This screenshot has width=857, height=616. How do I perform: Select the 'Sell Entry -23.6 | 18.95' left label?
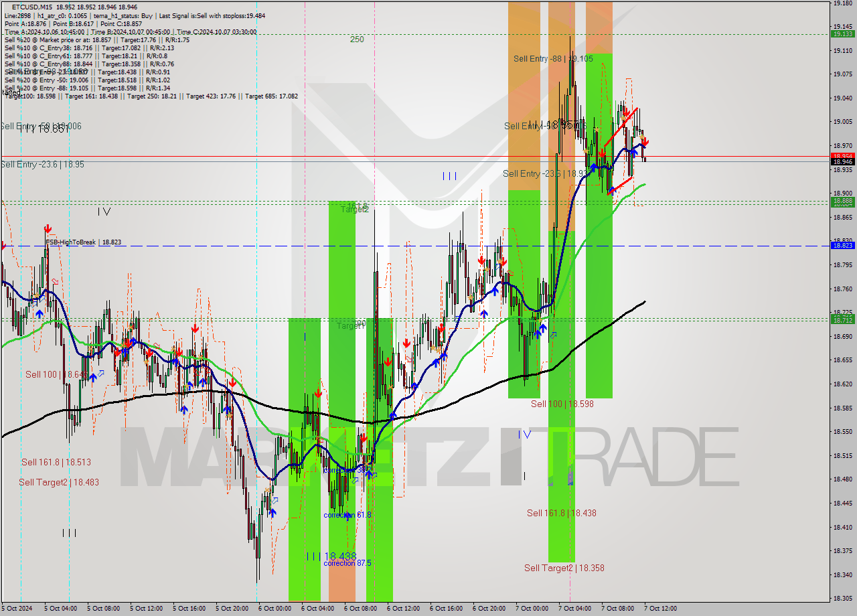pos(42,164)
